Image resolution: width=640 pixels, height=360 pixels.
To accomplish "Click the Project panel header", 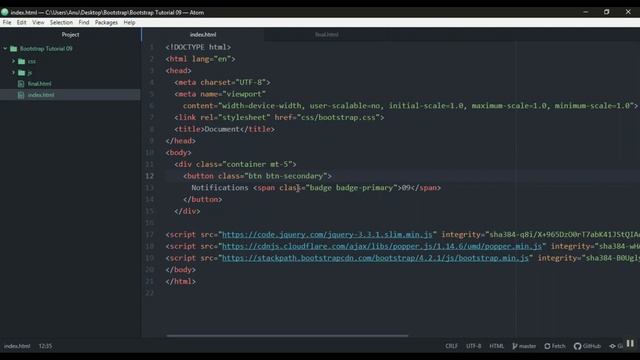I will (x=70, y=35).
